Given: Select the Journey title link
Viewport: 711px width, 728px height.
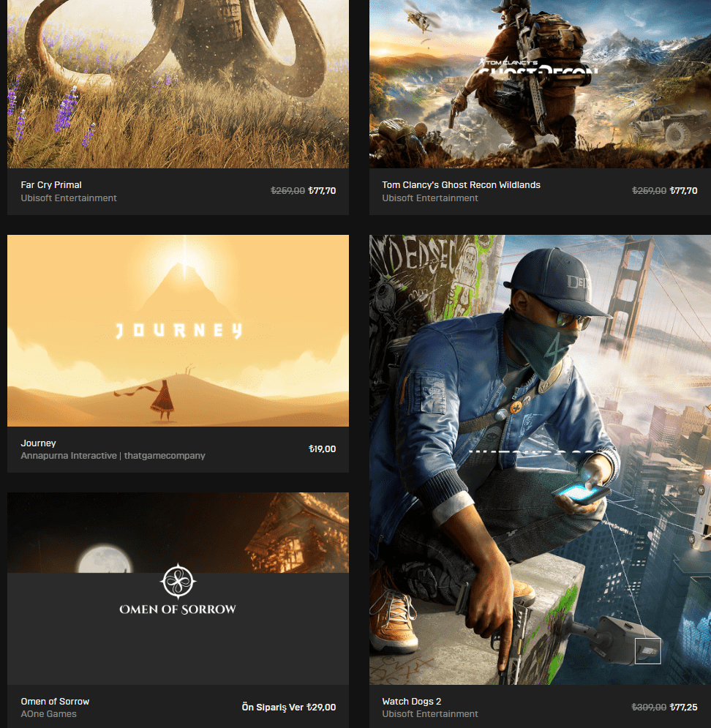Looking at the screenshot, I should pos(38,443).
